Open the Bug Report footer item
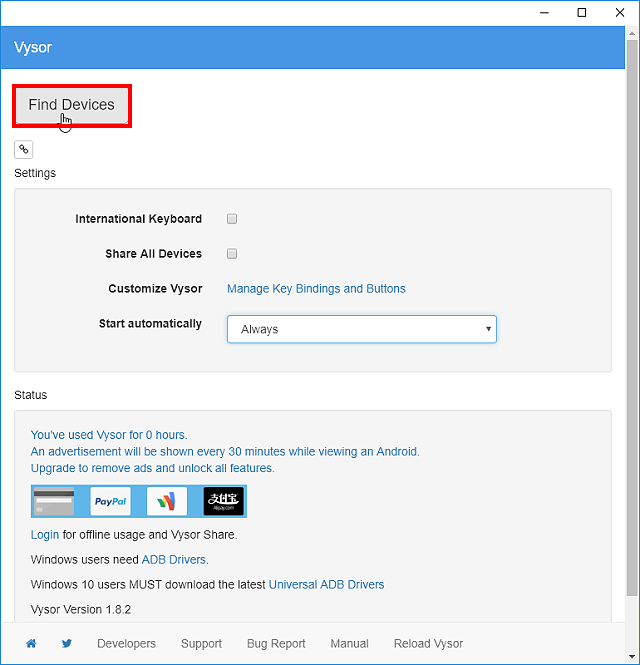 276,644
